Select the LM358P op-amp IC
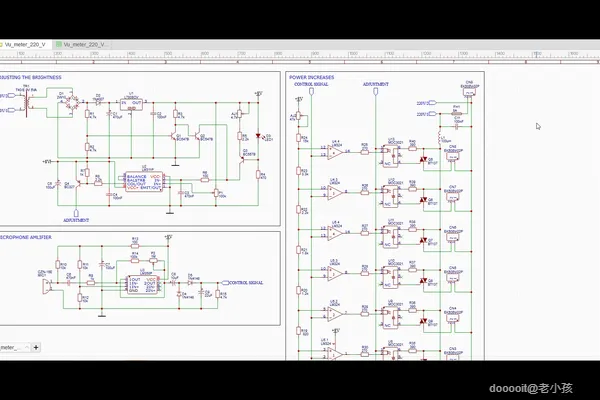 [143, 285]
